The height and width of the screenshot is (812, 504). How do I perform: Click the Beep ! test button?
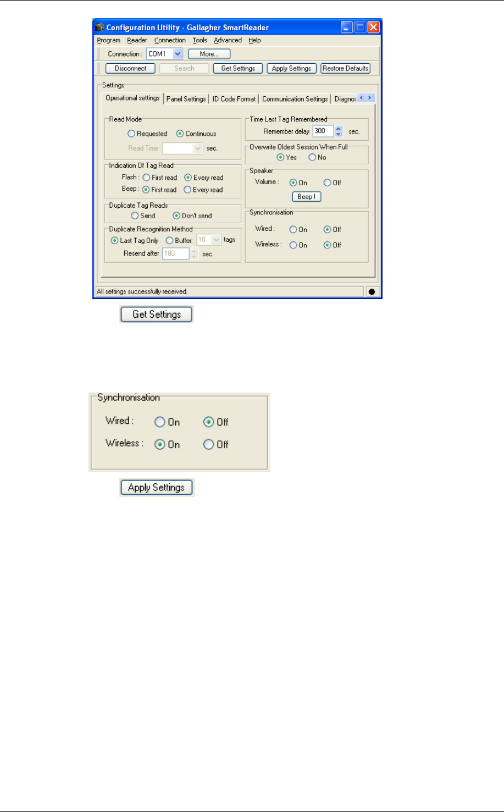[306, 197]
